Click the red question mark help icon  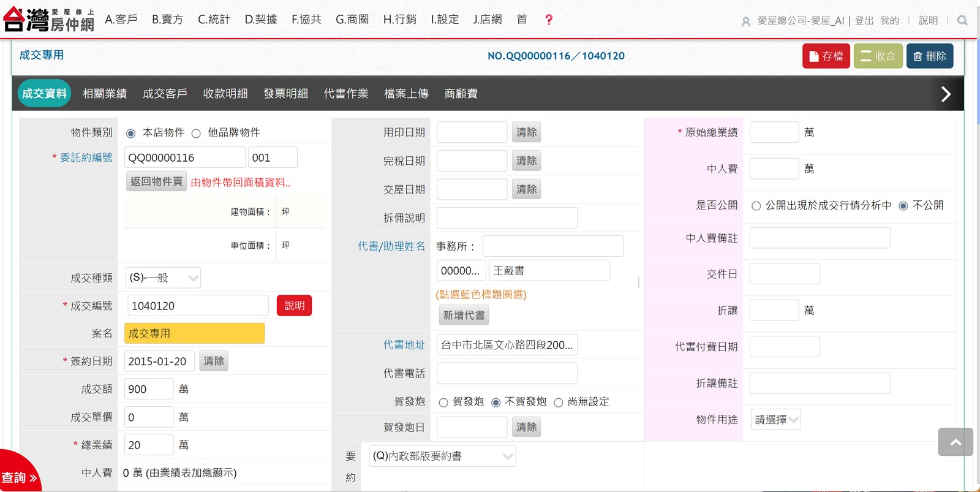coord(549,20)
